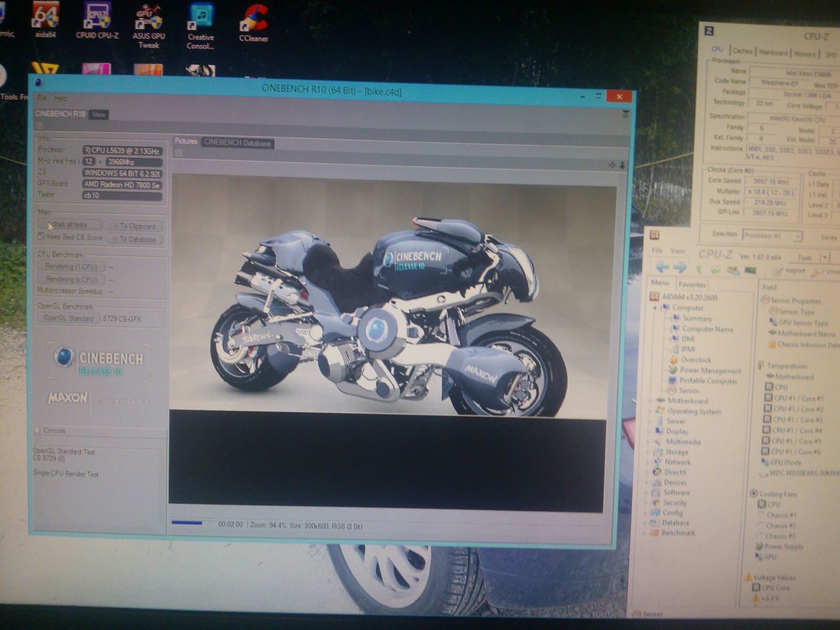Screen dimensions: 840x630
Task: Select Overclock in the AIDA64 tree
Action: click(x=690, y=360)
